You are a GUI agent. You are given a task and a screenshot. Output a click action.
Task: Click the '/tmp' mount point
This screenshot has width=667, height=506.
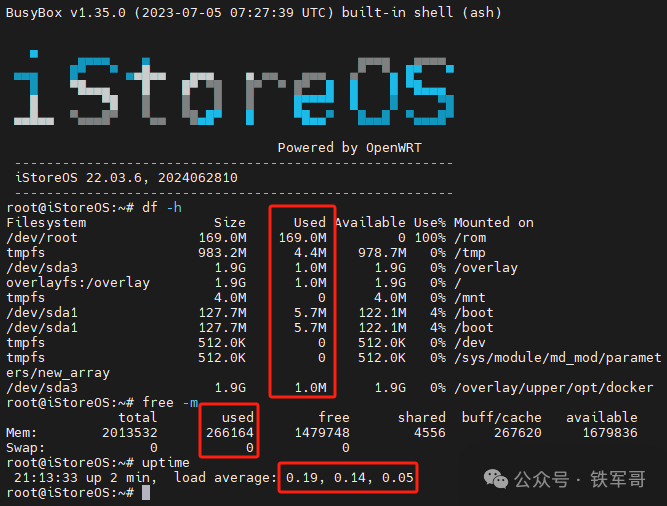pos(470,253)
